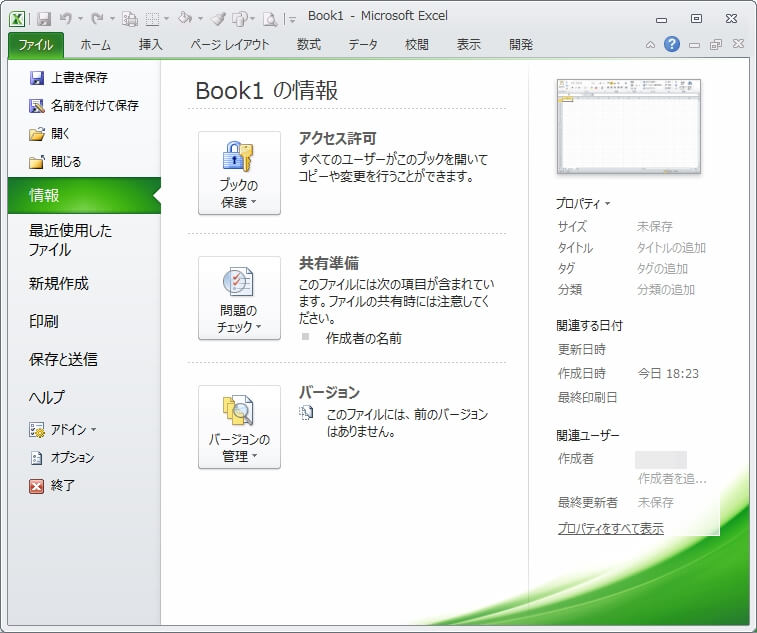
Task: Open the borders dropdown arrow
Action: coord(167,19)
